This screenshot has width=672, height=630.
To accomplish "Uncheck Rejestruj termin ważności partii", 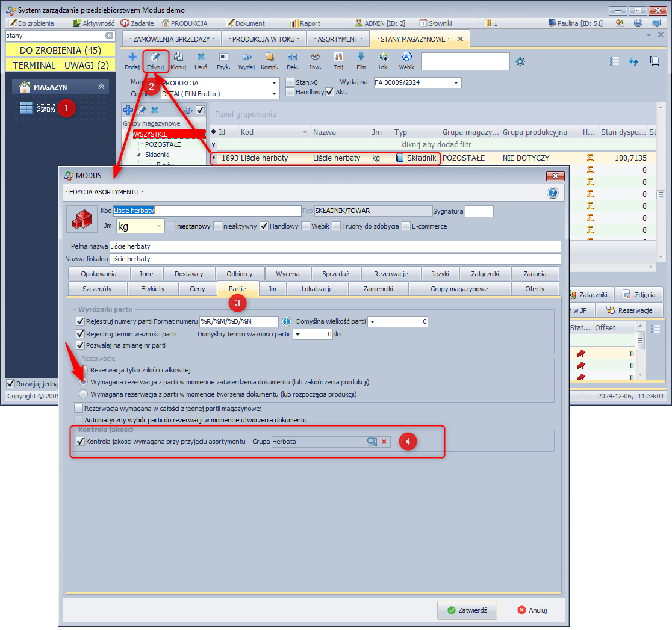I will click(x=81, y=333).
